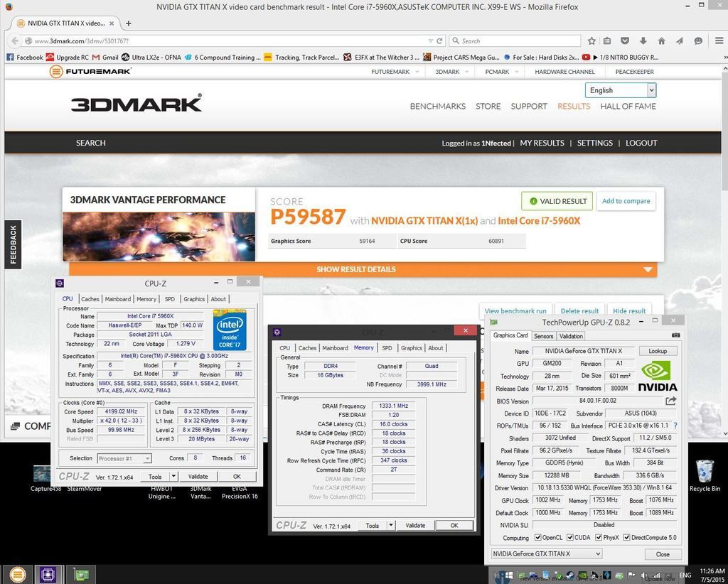Toggle the CUDA checkbox in GPU-Z

569,537
